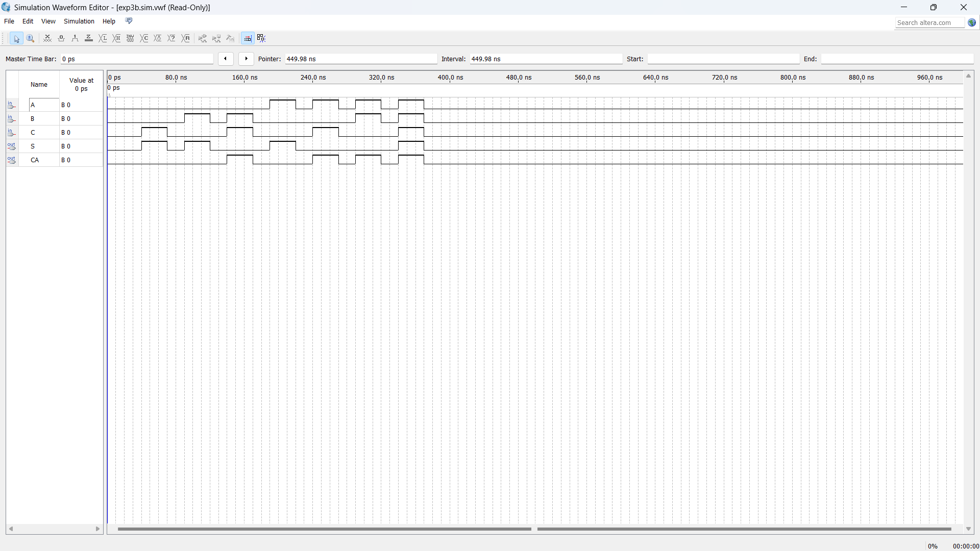Click the Search altera.com box
980x551 pixels.
pos(929,22)
